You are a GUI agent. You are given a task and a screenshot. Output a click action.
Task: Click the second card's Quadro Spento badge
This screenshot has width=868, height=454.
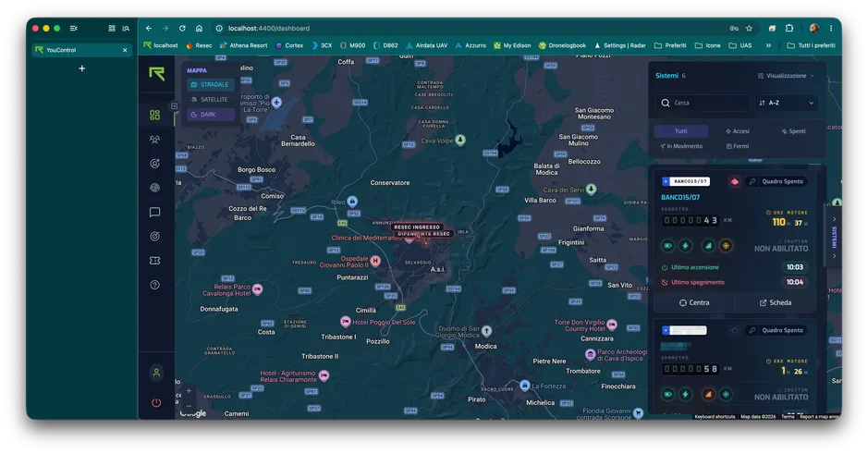pyautogui.click(x=776, y=330)
